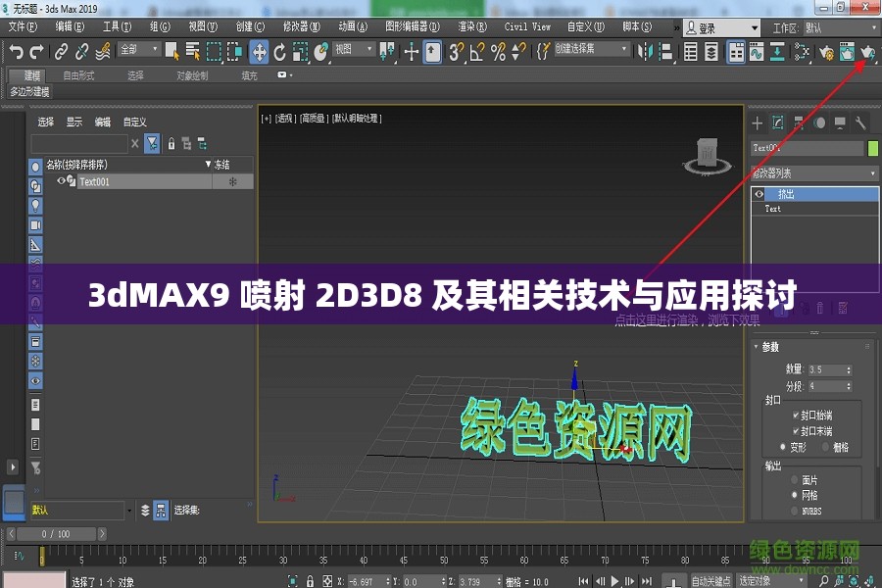Toggle Text001 visibility eye in Scene Explorer
Screen dimensions: 882x588
61,181
